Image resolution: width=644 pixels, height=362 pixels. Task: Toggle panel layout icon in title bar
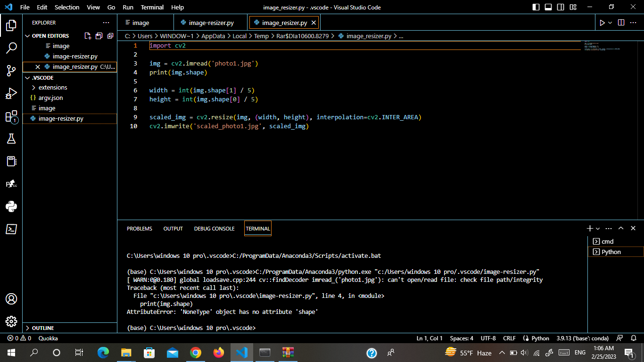[x=548, y=7]
